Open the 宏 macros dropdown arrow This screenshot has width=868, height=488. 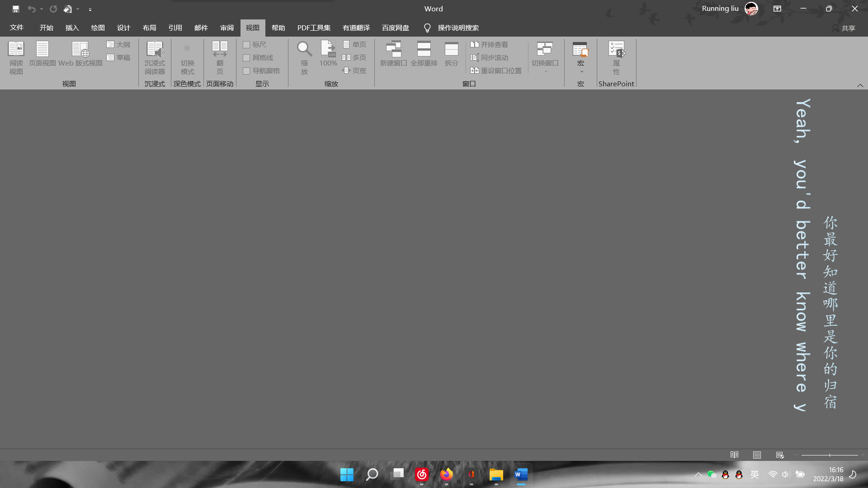pyautogui.click(x=581, y=71)
